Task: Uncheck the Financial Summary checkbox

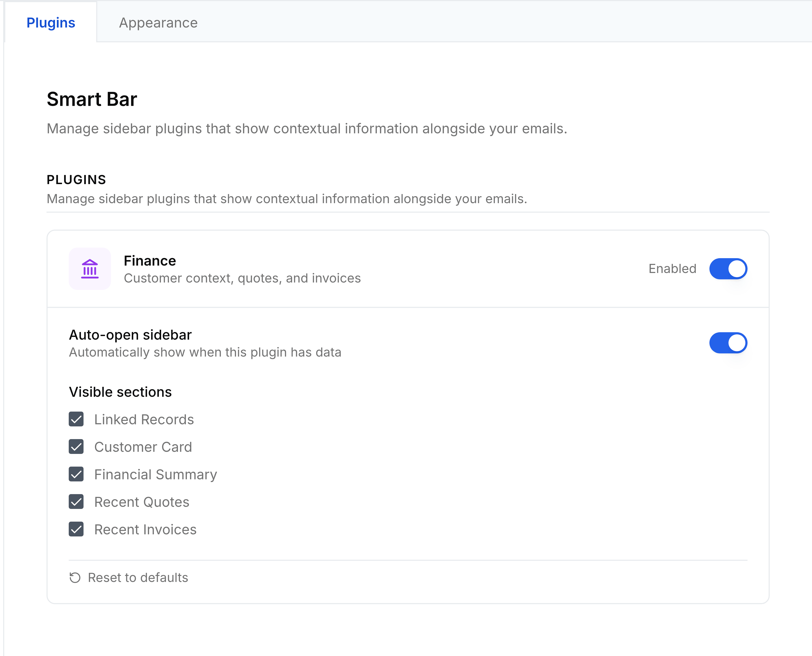Action: point(76,474)
